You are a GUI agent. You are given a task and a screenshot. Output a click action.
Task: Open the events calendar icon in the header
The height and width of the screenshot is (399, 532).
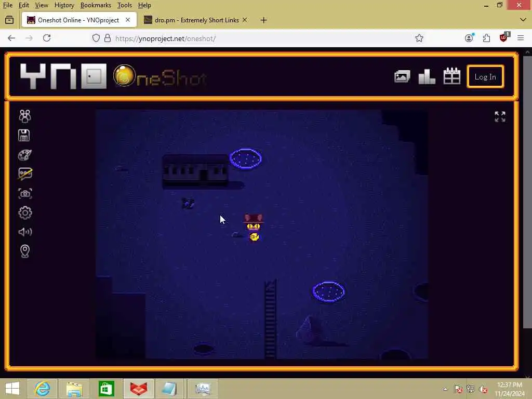pos(452,76)
